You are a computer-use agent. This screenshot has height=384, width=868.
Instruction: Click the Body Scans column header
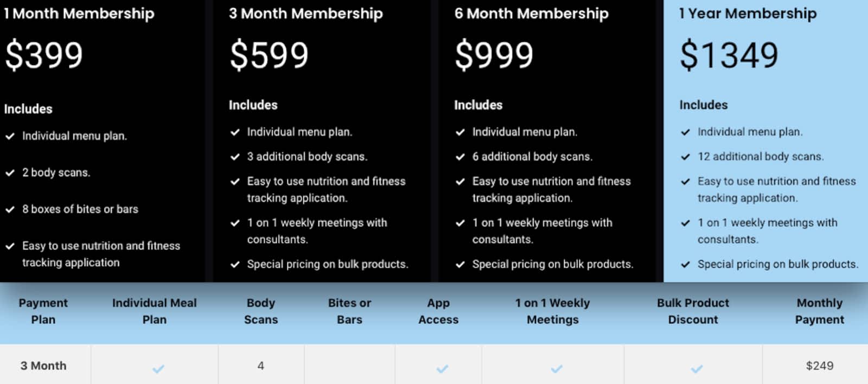coord(261,311)
